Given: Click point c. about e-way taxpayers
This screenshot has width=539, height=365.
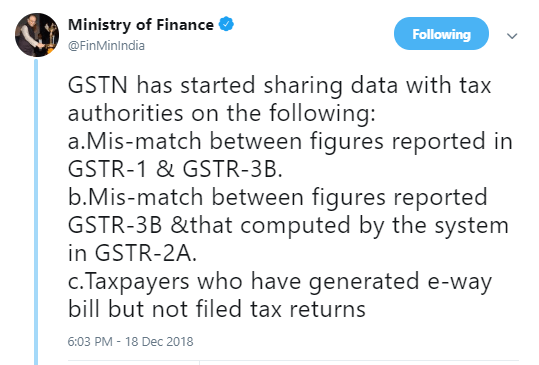Looking at the screenshot, I should pyautogui.click(x=280, y=282).
